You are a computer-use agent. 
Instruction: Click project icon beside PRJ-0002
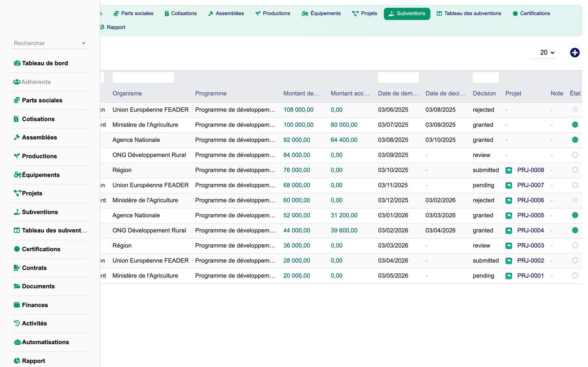509,261
